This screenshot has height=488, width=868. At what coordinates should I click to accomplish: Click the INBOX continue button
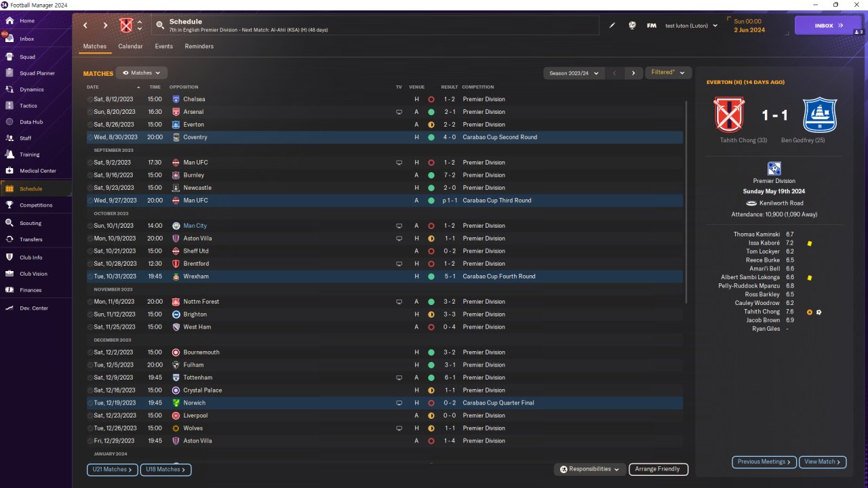click(x=829, y=26)
